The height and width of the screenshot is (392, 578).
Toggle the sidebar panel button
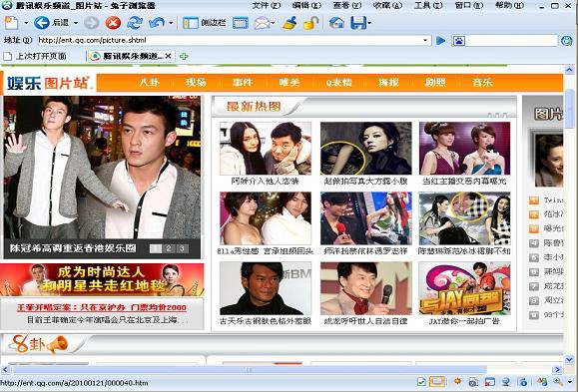205,23
